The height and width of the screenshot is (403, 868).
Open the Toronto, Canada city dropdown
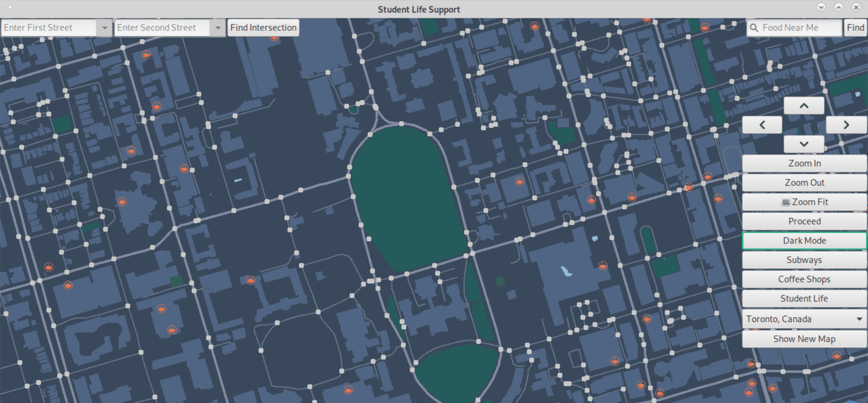point(804,319)
